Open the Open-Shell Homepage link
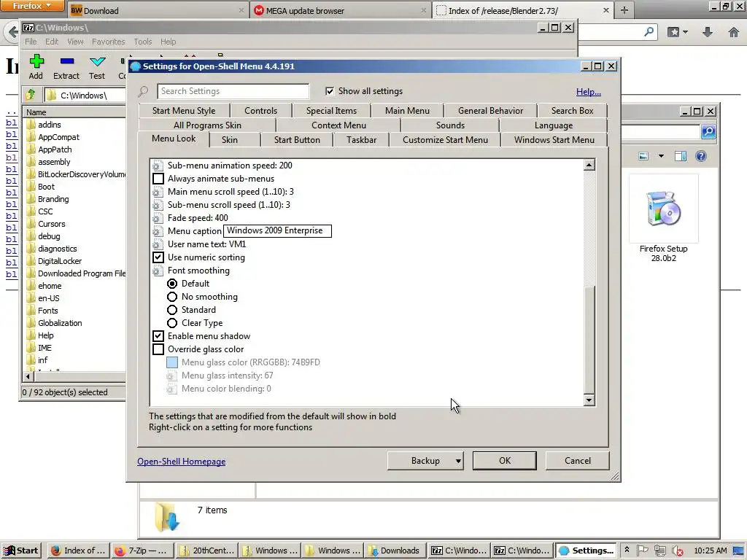 [182, 462]
